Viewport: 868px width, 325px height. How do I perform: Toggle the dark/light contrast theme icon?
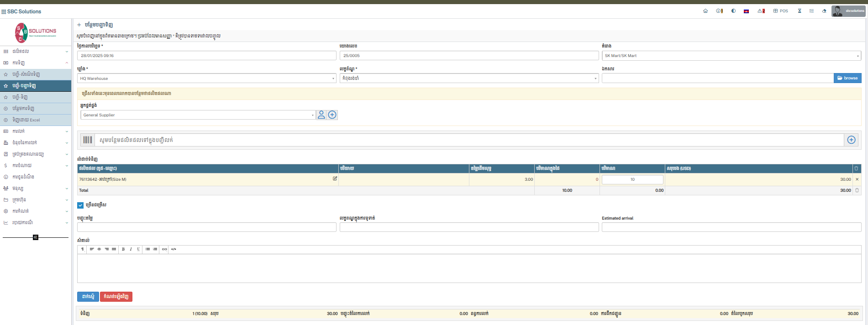click(733, 11)
